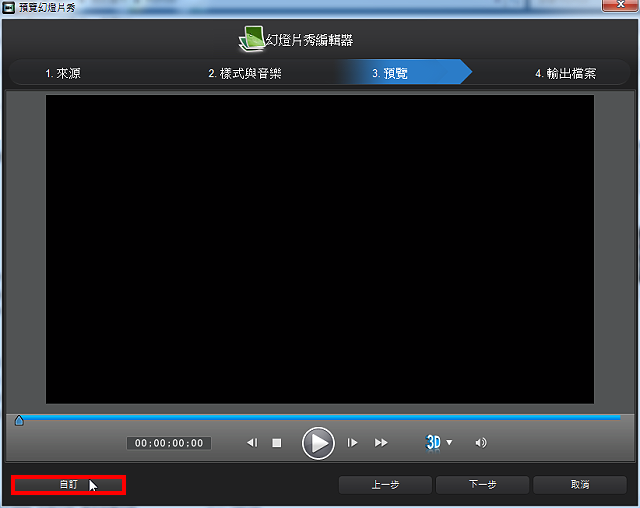Open the 自訂 customize button

(69, 485)
